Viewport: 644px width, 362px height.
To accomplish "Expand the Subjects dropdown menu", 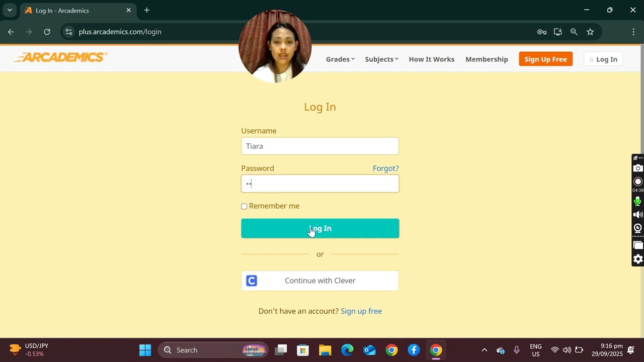I will tap(381, 59).
